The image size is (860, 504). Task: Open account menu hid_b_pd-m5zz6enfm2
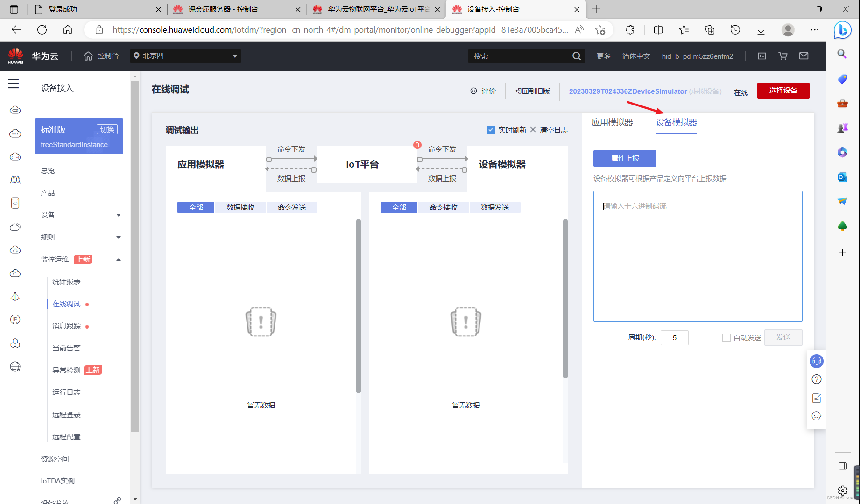click(697, 56)
